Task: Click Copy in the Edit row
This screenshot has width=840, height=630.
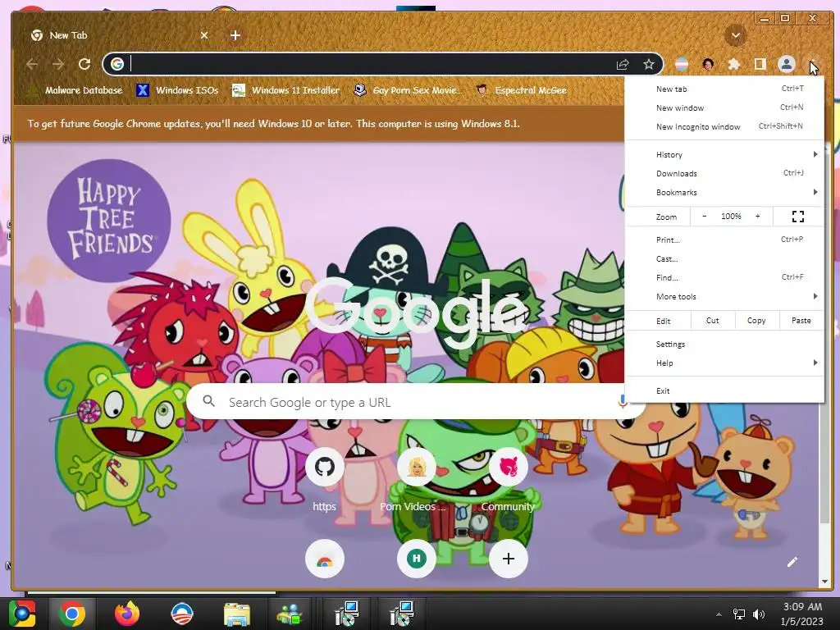Action: click(x=756, y=321)
